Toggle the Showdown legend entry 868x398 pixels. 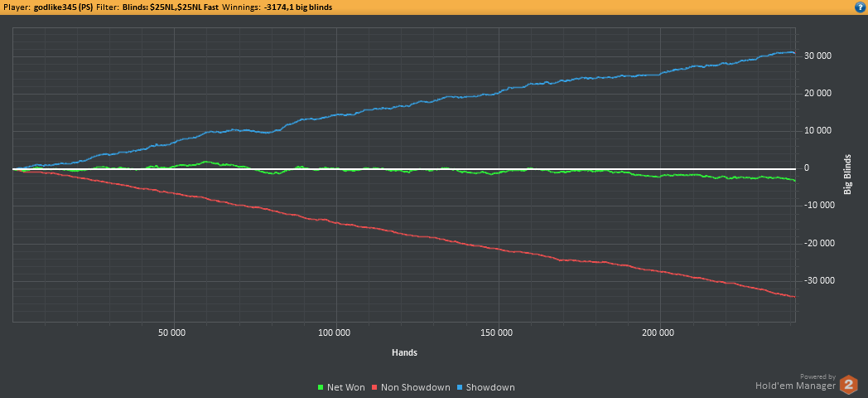pyautogui.click(x=486, y=387)
